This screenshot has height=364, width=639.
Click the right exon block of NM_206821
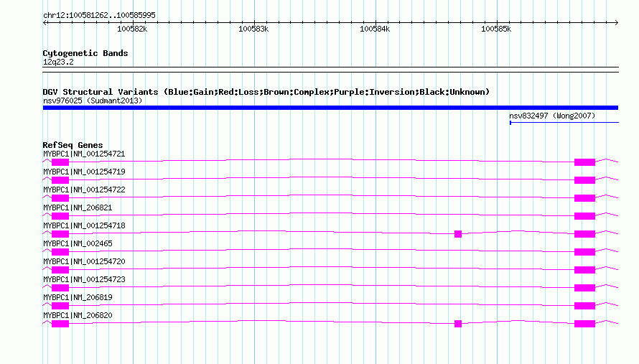pyautogui.click(x=585, y=216)
